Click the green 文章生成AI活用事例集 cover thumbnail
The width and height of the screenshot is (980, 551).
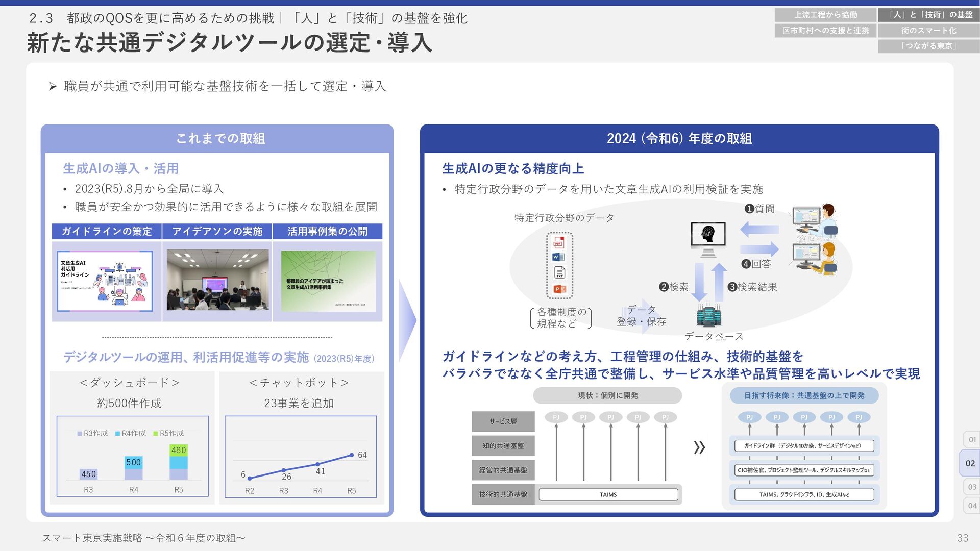click(x=328, y=281)
